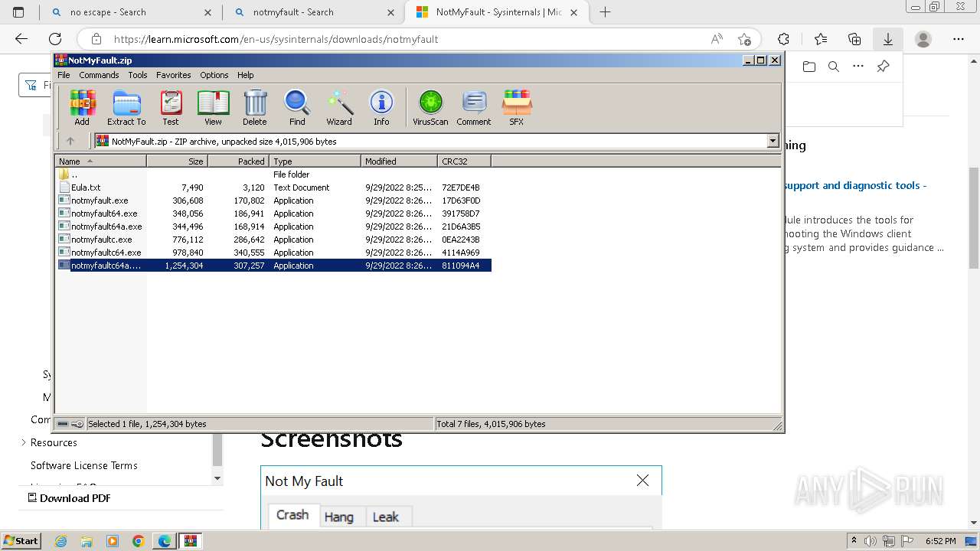Click the Delete toolbar icon
This screenshot has height=551, width=980.
coord(255,108)
